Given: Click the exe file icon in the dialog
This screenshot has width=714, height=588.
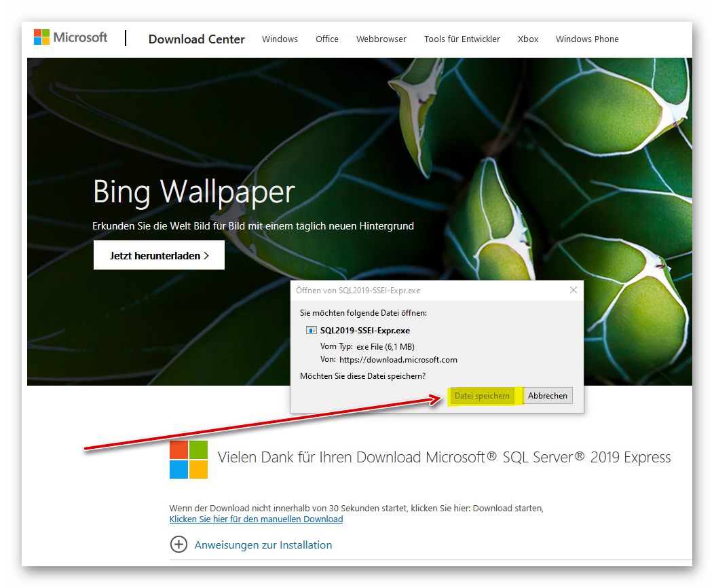Looking at the screenshot, I should click(x=311, y=331).
